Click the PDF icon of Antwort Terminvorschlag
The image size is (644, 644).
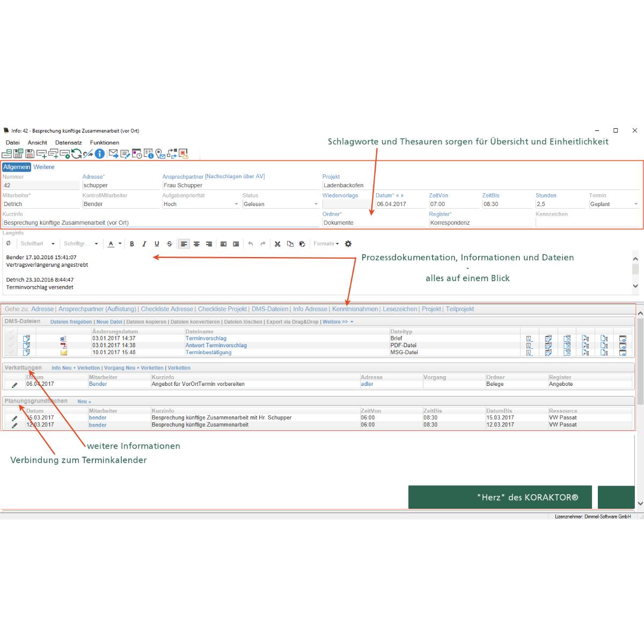click(63, 346)
